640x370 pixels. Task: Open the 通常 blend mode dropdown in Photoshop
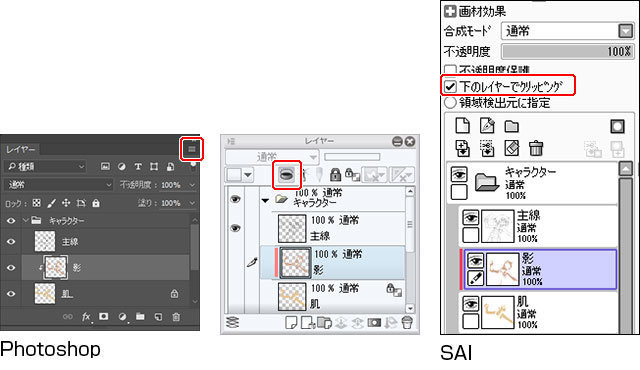[58, 185]
